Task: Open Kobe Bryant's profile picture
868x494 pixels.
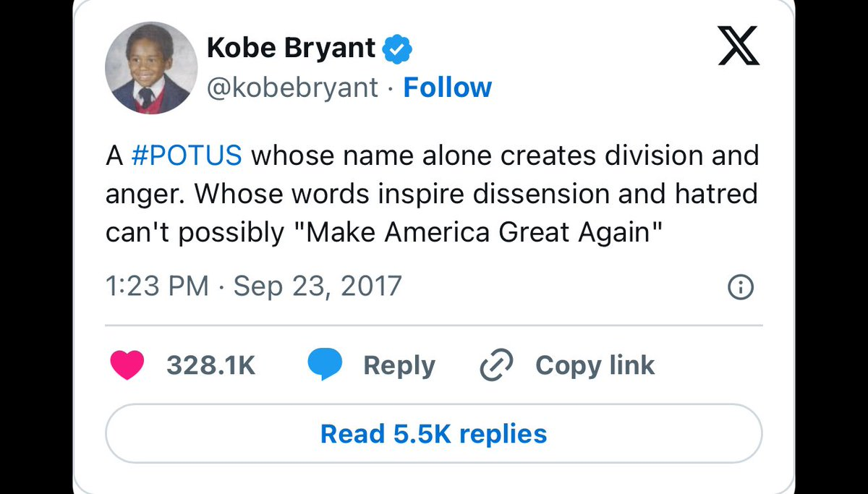Action: click(152, 68)
